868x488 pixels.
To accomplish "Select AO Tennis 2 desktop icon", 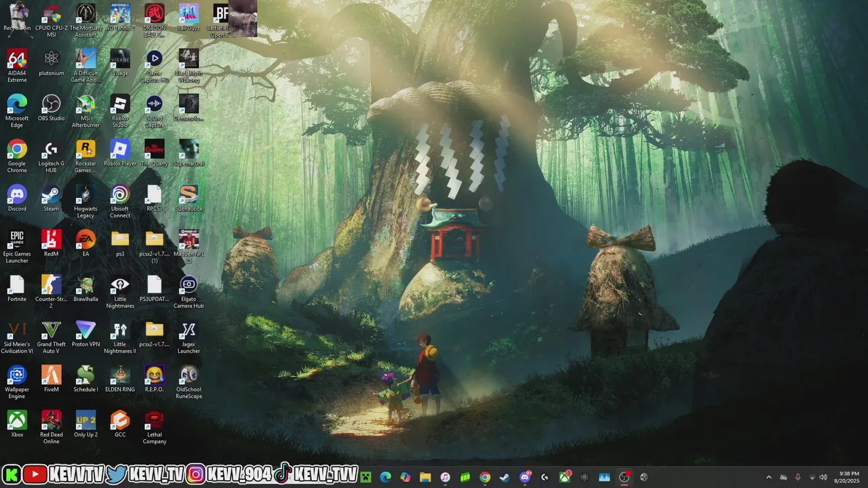I will pyautogui.click(x=120, y=18).
